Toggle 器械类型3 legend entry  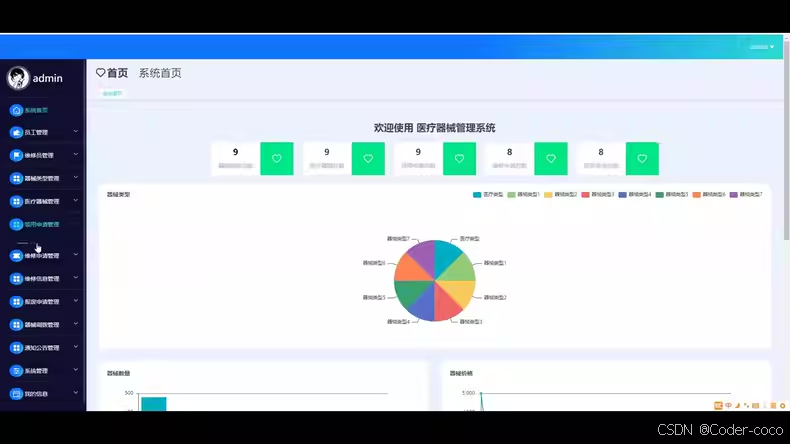598,195
